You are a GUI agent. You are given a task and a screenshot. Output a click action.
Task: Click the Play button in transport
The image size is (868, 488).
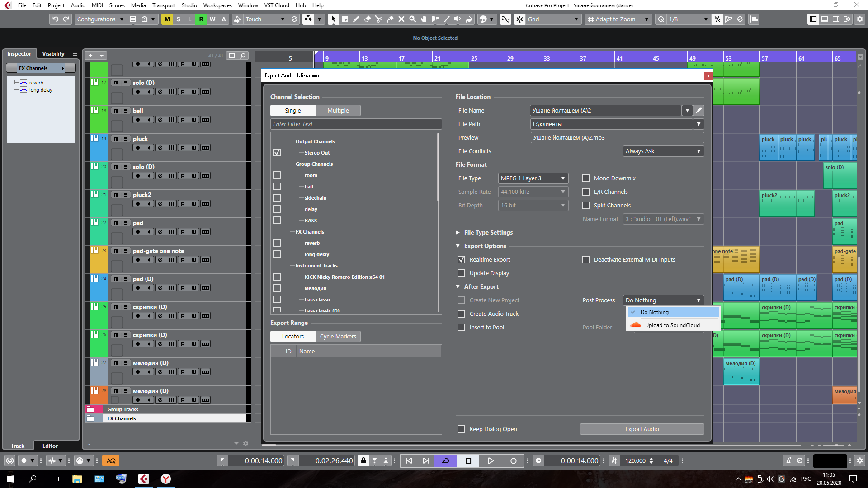click(491, 460)
